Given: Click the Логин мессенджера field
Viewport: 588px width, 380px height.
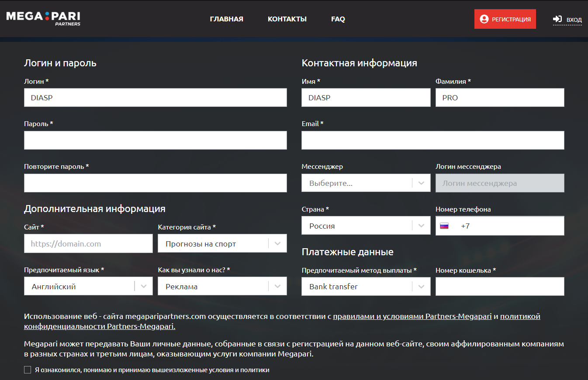Looking at the screenshot, I should click(x=500, y=183).
